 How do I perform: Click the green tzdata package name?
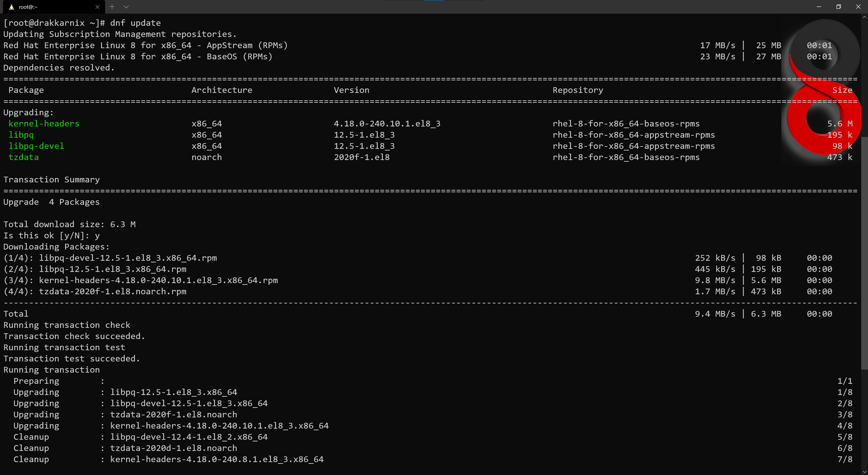(23, 157)
